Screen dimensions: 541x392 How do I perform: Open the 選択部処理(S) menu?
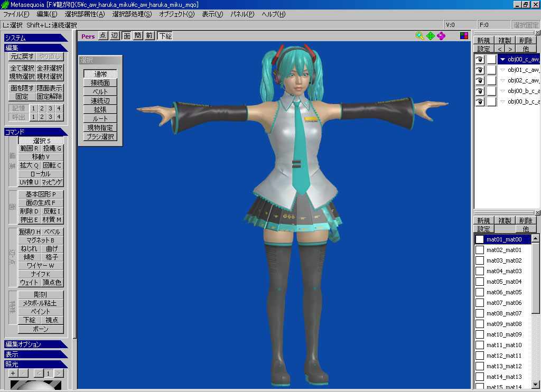coord(132,14)
